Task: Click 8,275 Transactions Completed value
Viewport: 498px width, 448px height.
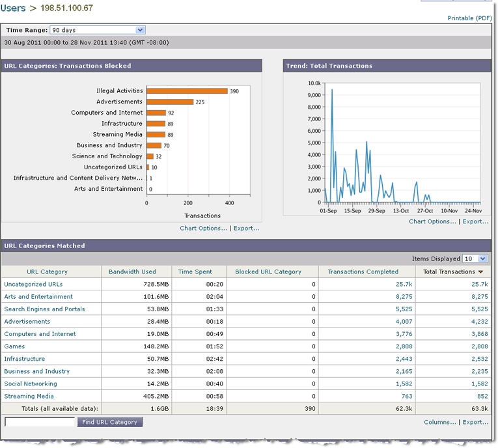Action: (x=404, y=296)
